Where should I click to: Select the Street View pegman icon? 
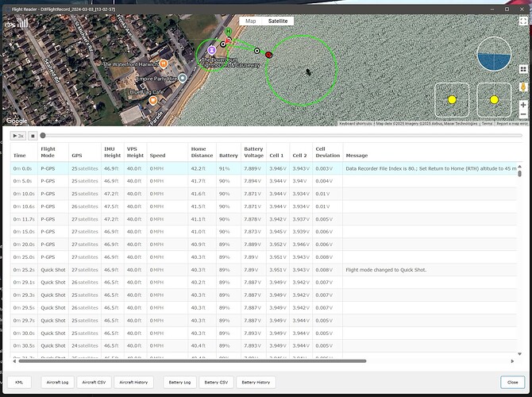[523, 87]
